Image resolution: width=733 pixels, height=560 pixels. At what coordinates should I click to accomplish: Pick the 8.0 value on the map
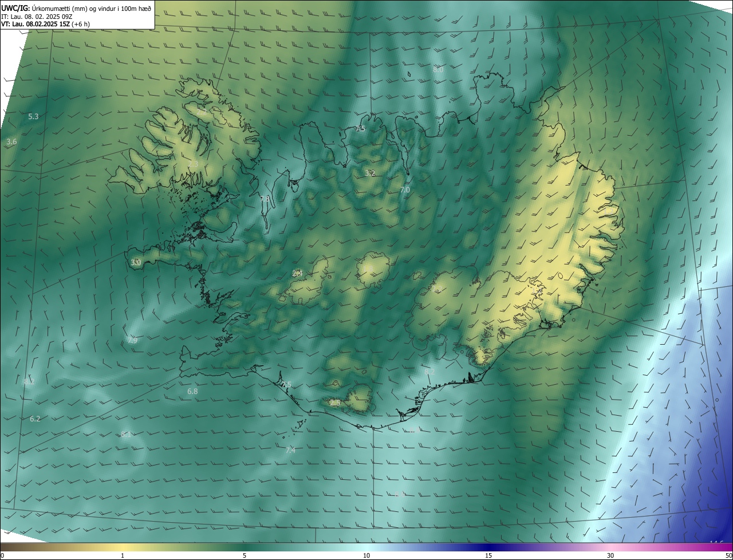(x=438, y=70)
